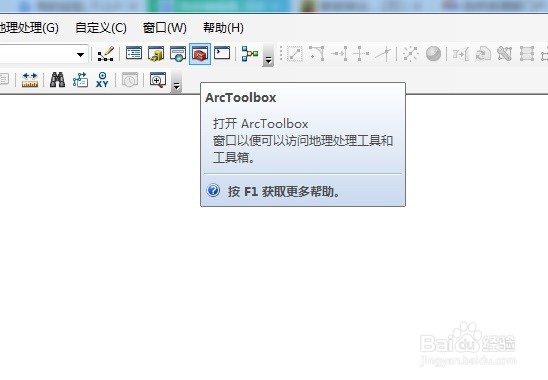The image size is (548, 380).
Task: Click the blue help icon in tooltip
Action: (213, 191)
